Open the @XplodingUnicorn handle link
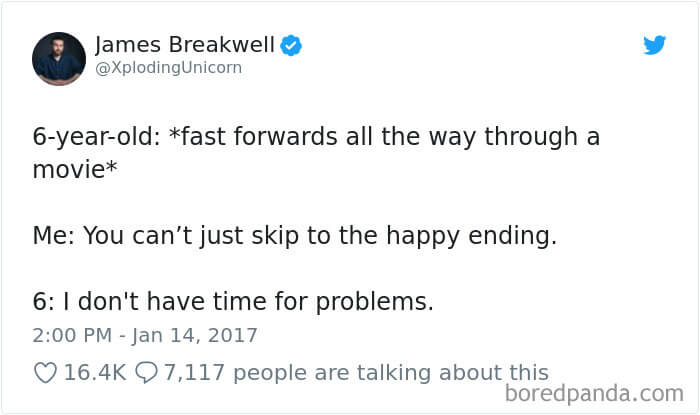 click(x=169, y=68)
